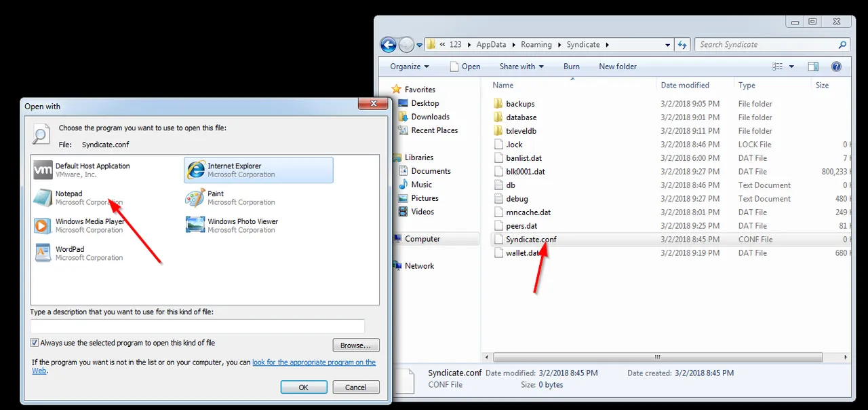Screen dimensions: 868x410
Task: Click Explorer Back navigation arrow
Action: tap(388, 45)
